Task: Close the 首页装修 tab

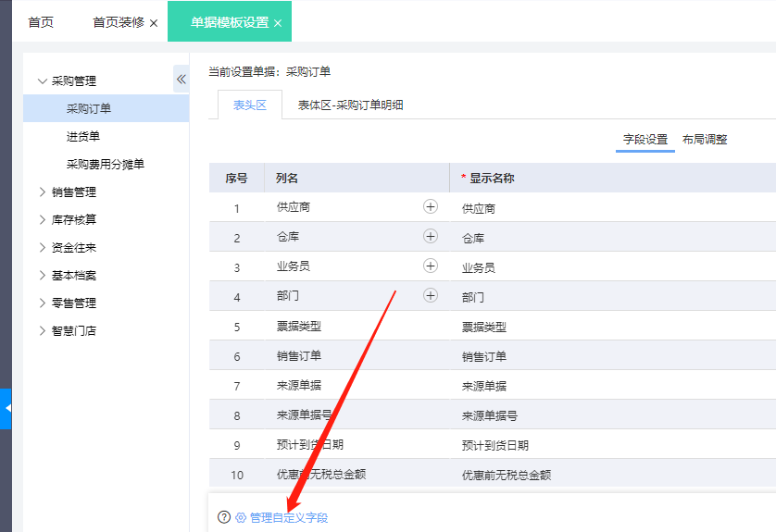Action: [x=154, y=23]
